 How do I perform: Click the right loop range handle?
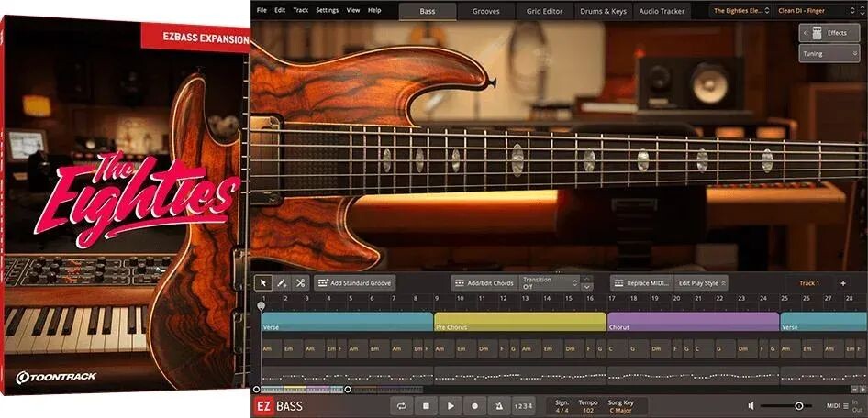click(348, 390)
